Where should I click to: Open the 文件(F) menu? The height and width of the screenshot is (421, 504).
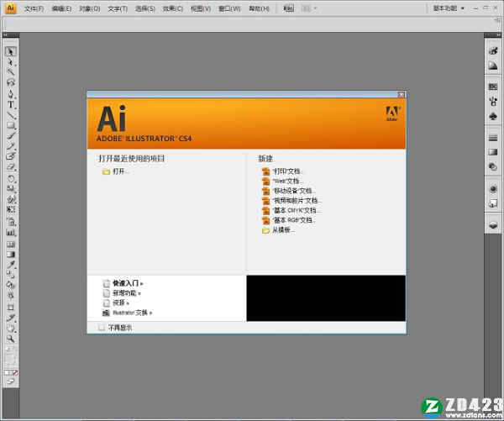click(34, 8)
